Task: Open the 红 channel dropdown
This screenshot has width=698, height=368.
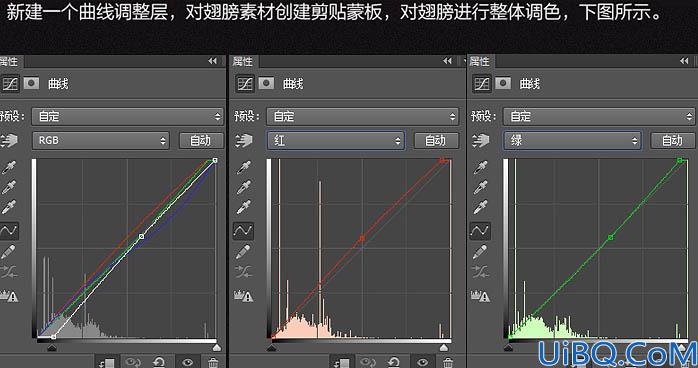Action: 336,141
